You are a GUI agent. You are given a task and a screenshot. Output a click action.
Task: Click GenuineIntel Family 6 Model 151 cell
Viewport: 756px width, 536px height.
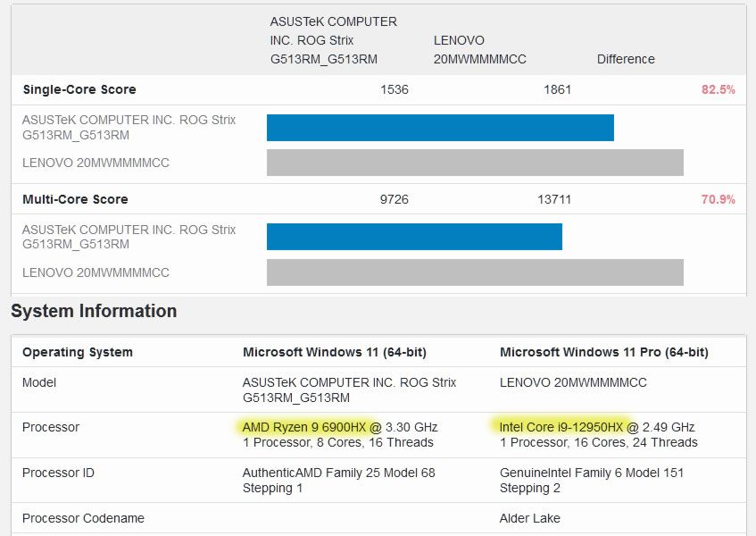592,480
